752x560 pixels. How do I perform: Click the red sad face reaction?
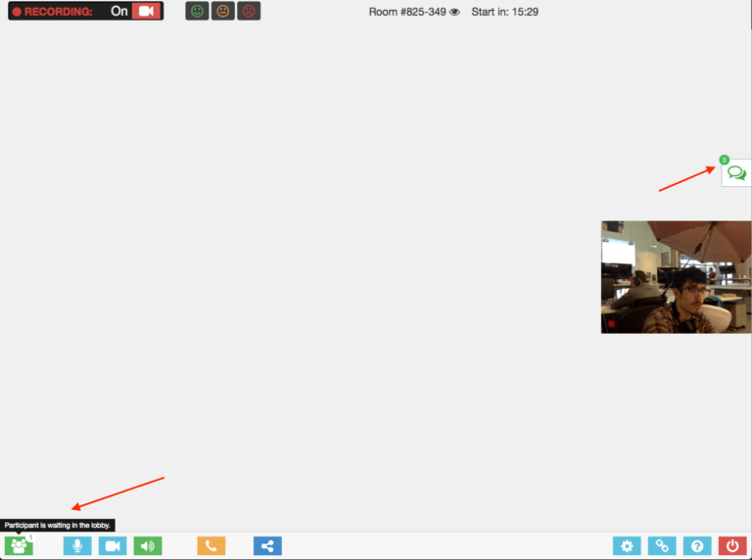click(249, 11)
